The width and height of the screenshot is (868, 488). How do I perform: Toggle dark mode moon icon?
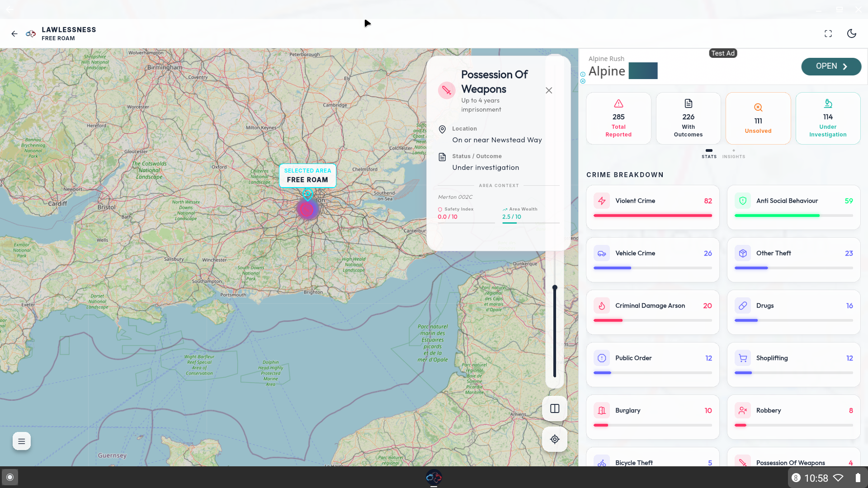(x=852, y=34)
